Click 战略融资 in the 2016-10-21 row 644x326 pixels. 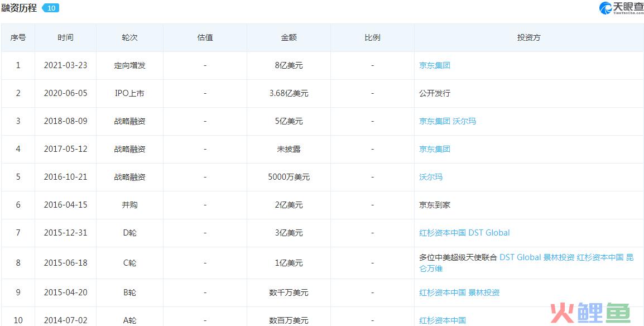point(130,177)
